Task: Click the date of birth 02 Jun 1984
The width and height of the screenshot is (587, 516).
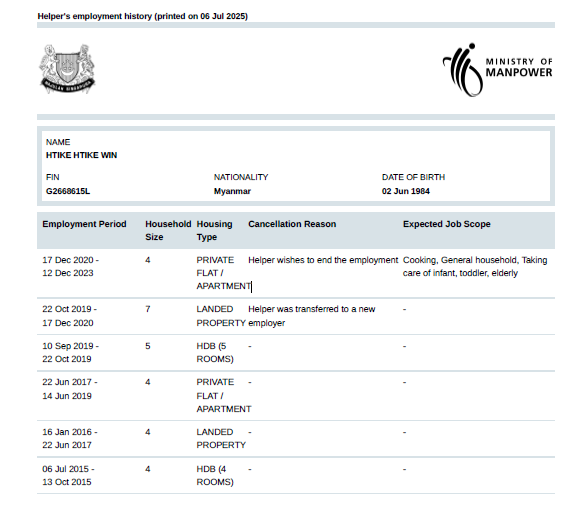Action: (x=405, y=191)
